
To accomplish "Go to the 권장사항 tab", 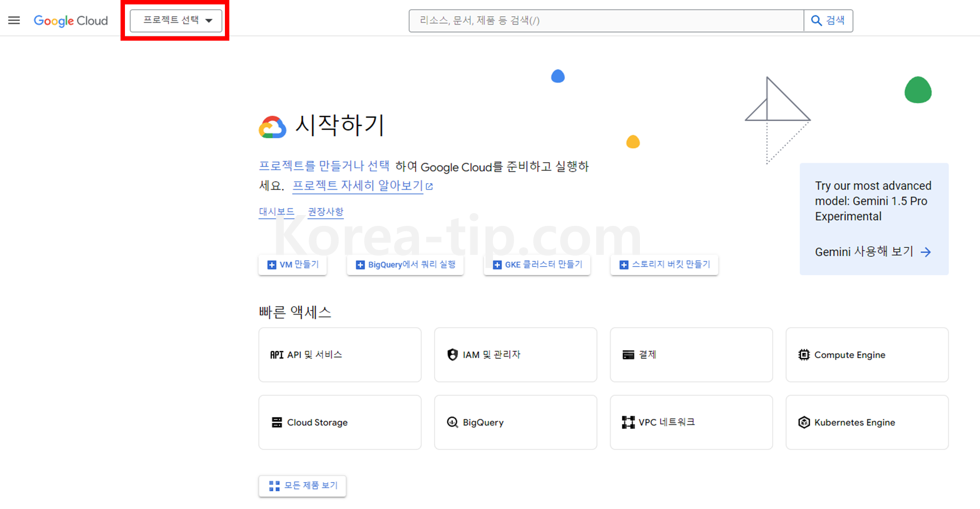I will click(325, 212).
